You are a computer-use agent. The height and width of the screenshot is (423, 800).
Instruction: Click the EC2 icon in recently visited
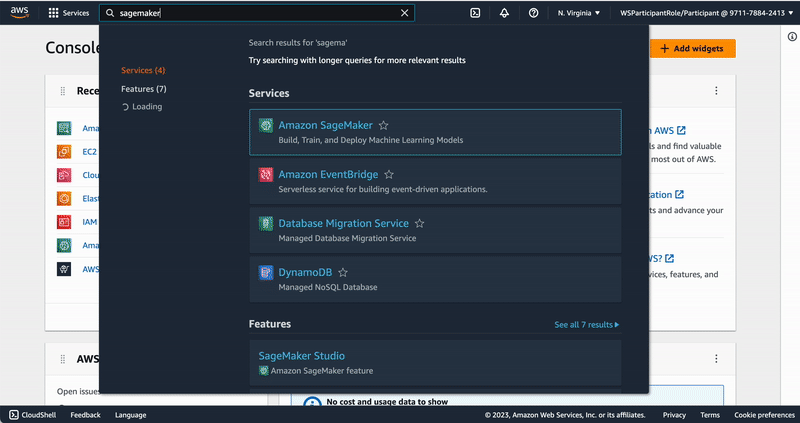pyautogui.click(x=64, y=152)
